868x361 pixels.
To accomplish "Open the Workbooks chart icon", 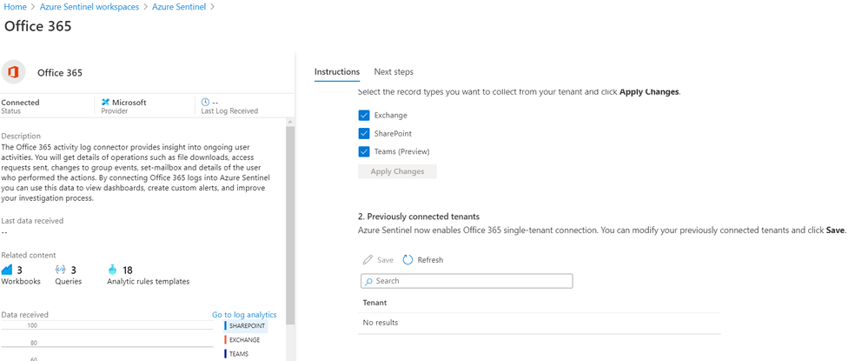I will click(7, 270).
